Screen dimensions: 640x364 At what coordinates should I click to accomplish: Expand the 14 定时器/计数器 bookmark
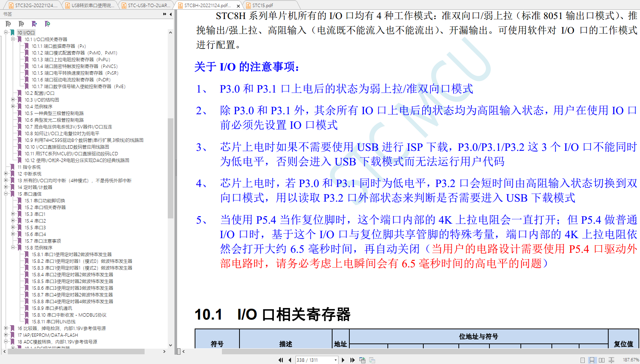pos(6,187)
